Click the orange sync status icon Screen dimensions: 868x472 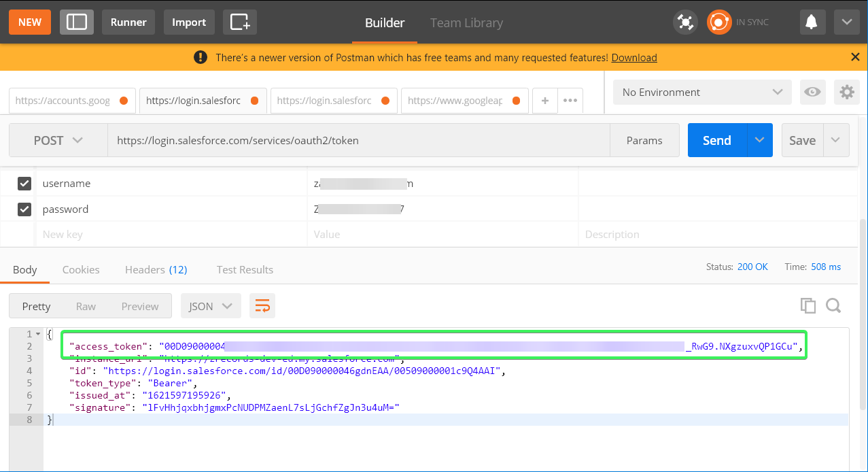click(718, 22)
